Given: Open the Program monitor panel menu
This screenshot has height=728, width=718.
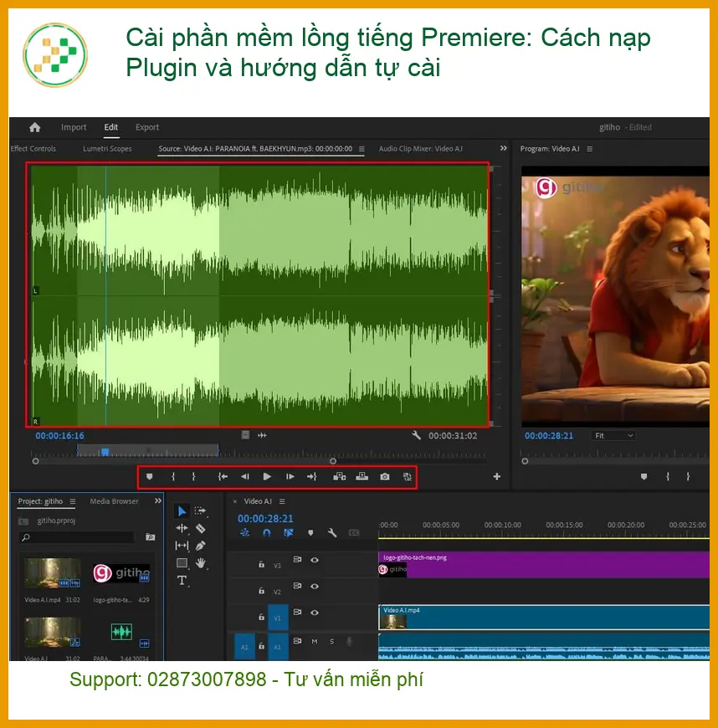Looking at the screenshot, I should [x=589, y=149].
